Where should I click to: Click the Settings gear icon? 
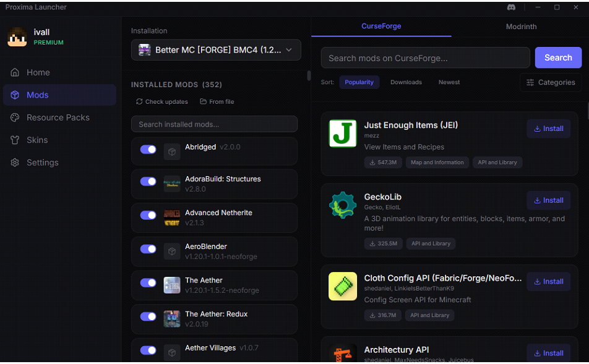click(15, 163)
